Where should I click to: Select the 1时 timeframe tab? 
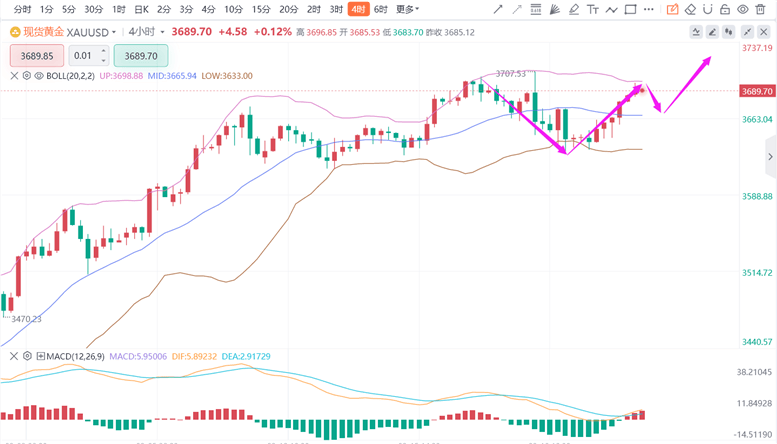[x=119, y=9]
